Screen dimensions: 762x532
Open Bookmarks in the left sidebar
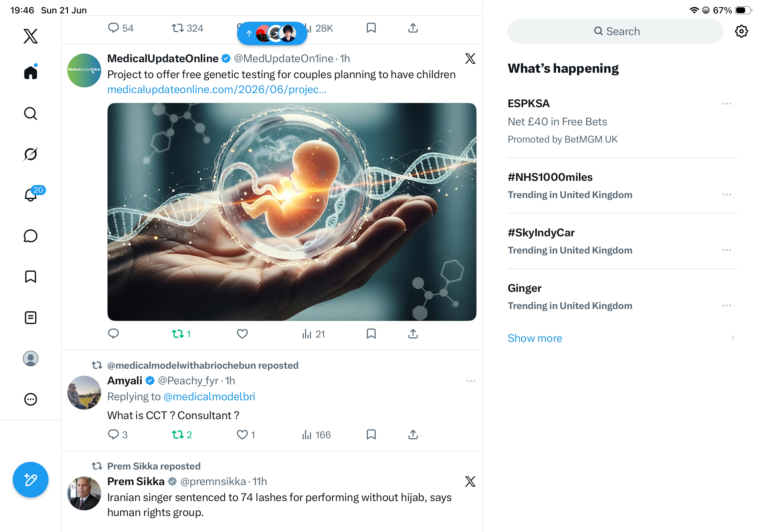pyautogui.click(x=31, y=277)
